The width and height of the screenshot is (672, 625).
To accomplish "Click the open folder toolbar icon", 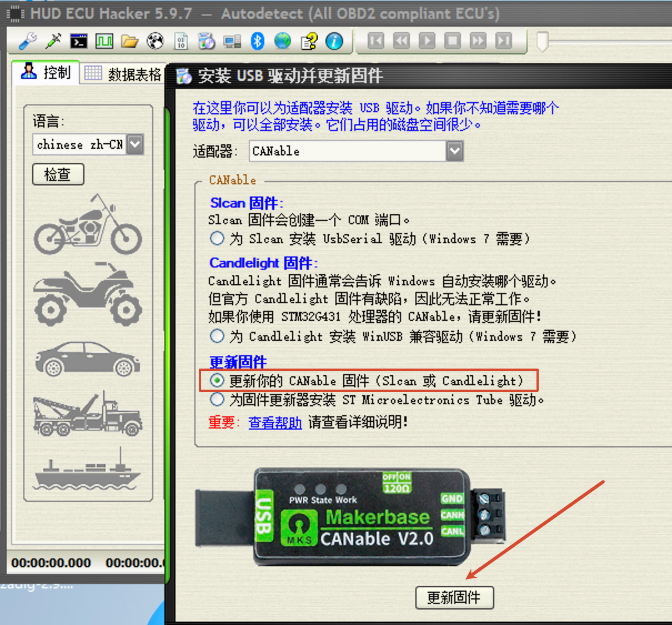I will click(130, 41).
